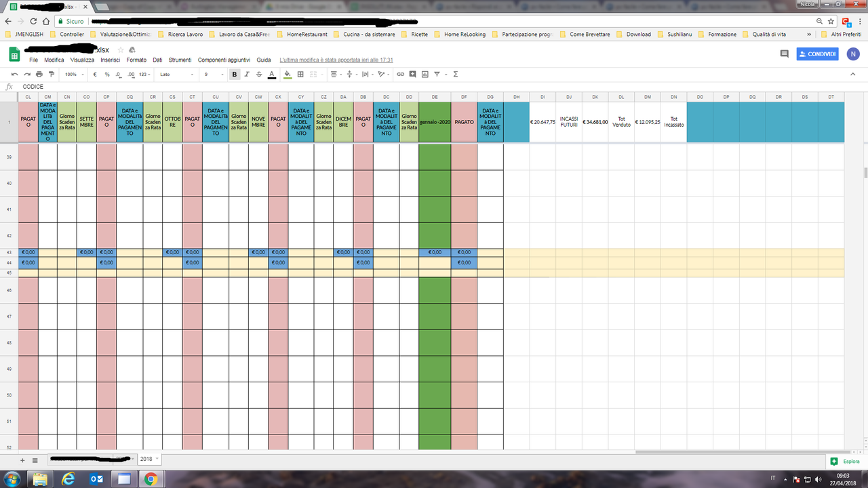Open the Dati menu
The height and width of the screenshot is (488, 868).
click(157, 60)
